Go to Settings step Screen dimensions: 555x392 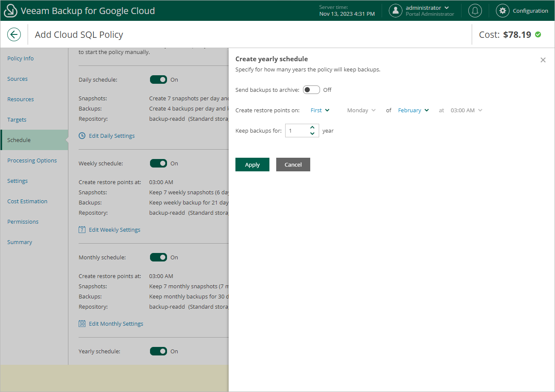17,181
